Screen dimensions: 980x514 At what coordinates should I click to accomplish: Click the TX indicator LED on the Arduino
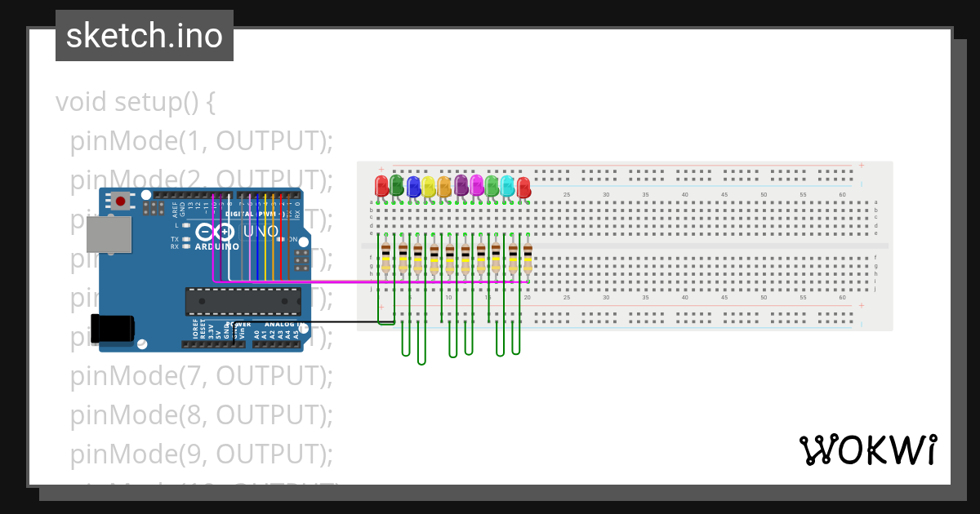click(185, 239)
